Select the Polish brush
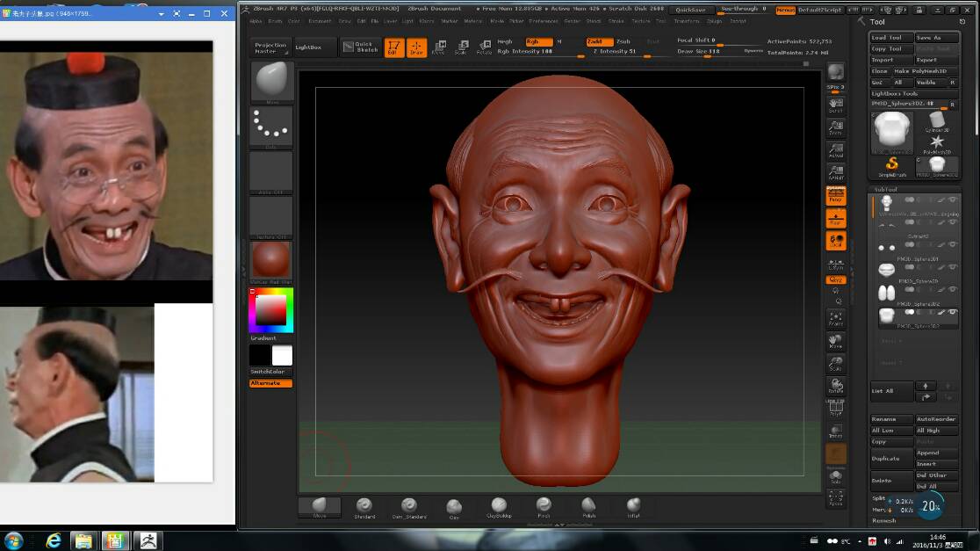 588,508
